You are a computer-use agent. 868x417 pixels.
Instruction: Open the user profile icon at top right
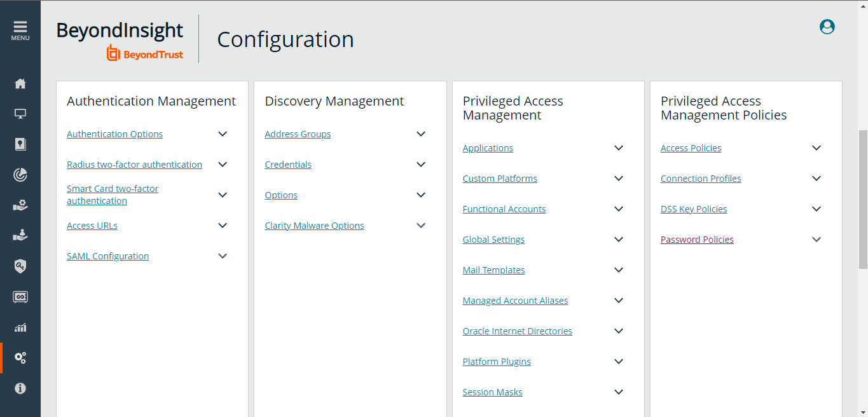coord(827,27)
